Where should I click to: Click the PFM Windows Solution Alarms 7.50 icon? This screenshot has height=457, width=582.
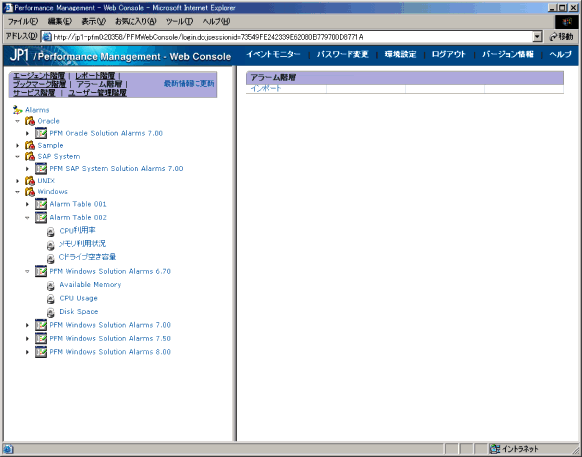pos(41,338)
